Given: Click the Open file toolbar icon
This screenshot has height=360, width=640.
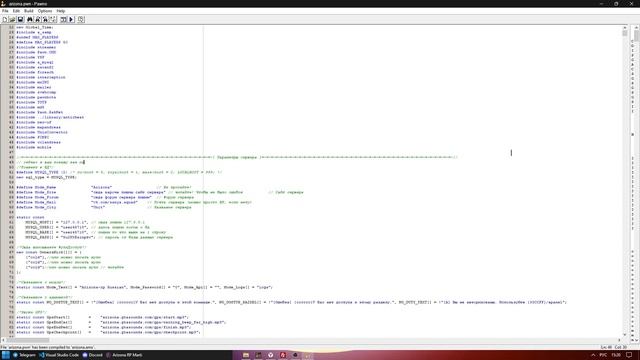Looking at the screenshot, I should coord(12,19).
